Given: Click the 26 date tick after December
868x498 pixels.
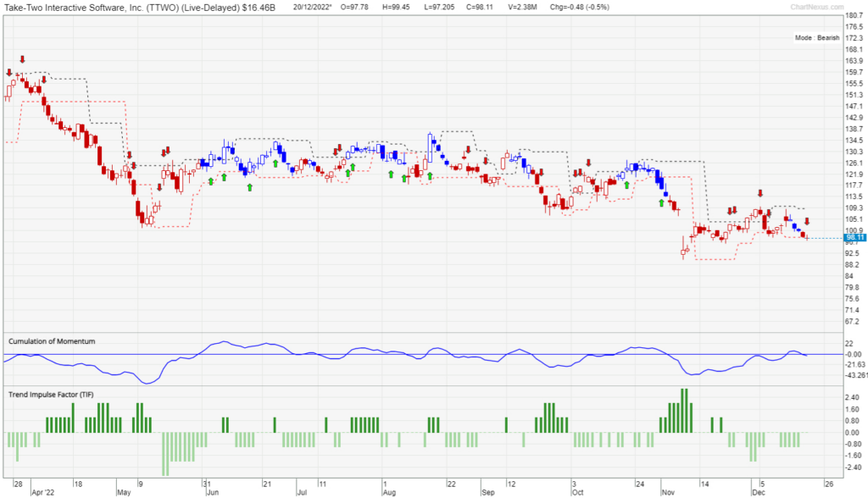Looking at the screenshot, I should click(x=829, y=484).
